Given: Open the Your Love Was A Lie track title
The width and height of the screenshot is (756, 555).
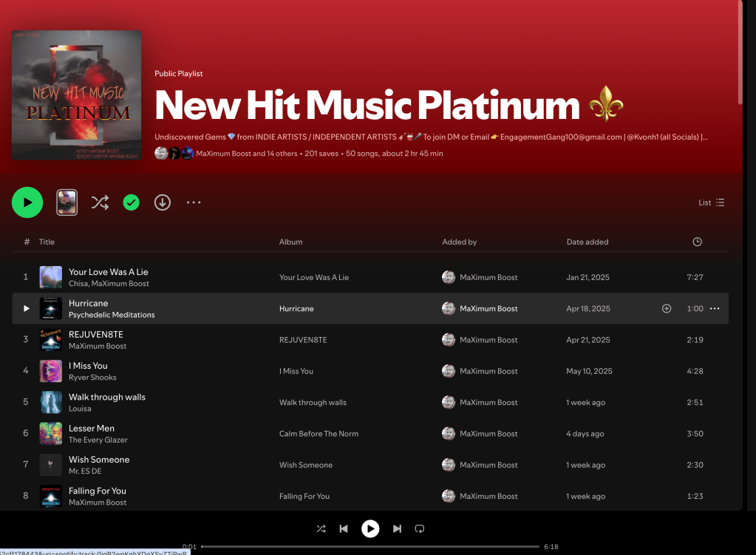Looking at the screenshot, I should coord(109,272).
